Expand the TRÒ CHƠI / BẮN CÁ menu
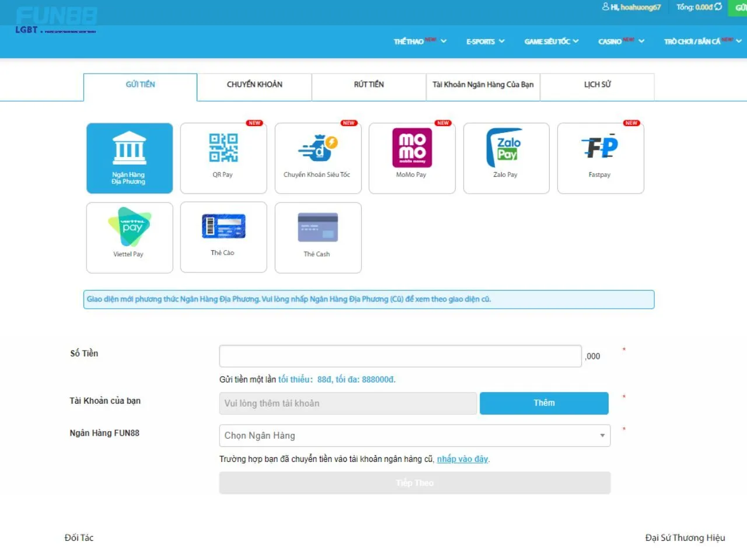Image resolution: width=747 pixels, height=560 pixels. 703,41
